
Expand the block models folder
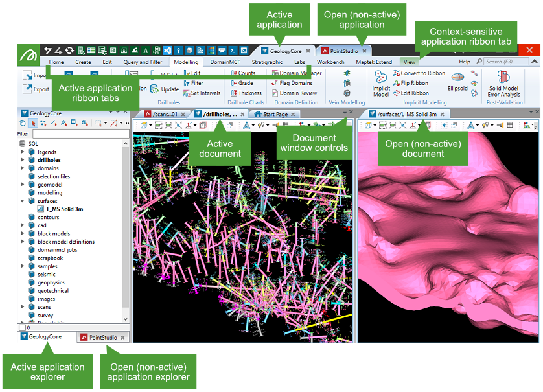(x=23, y=234)
